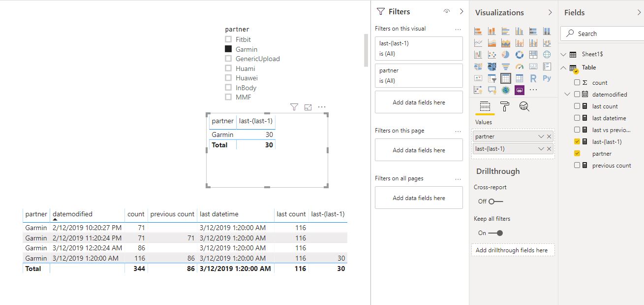Open more options on selected table visual
This screenshot has width=644, height=305.
pos(322,107)
